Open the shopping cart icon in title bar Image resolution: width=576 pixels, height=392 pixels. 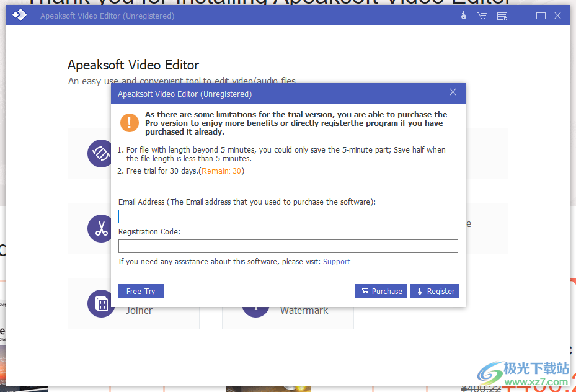(482, 16)
